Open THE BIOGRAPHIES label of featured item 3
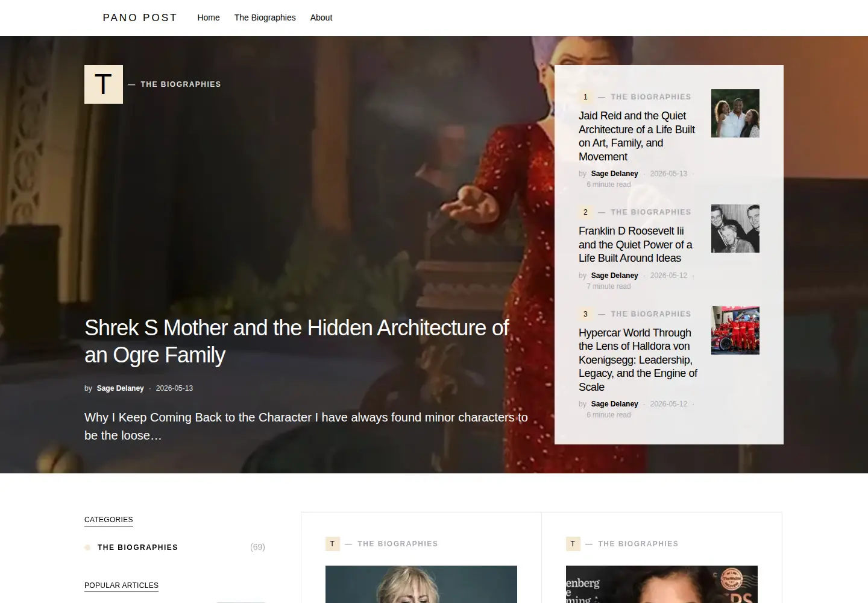 pos(651,314)
